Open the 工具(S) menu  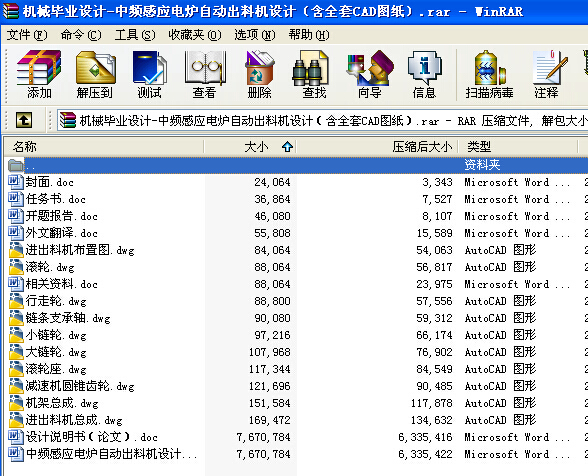click(x=135, y=35)
